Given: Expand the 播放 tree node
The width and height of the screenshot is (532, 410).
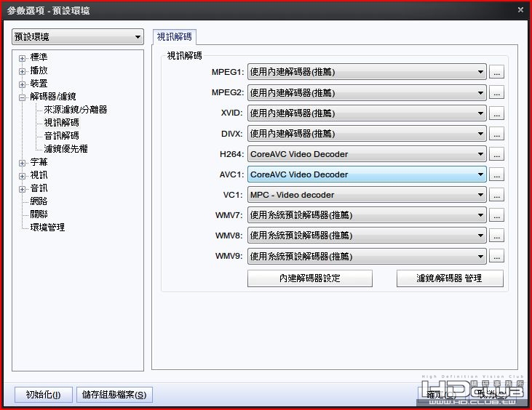Looking at the screenshot, I should coord(22,71).
